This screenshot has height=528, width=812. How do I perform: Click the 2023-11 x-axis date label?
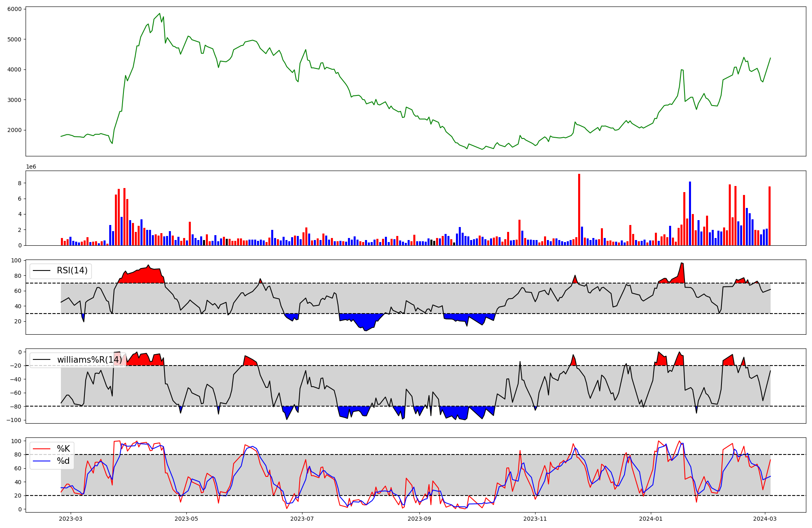(535, 519)
